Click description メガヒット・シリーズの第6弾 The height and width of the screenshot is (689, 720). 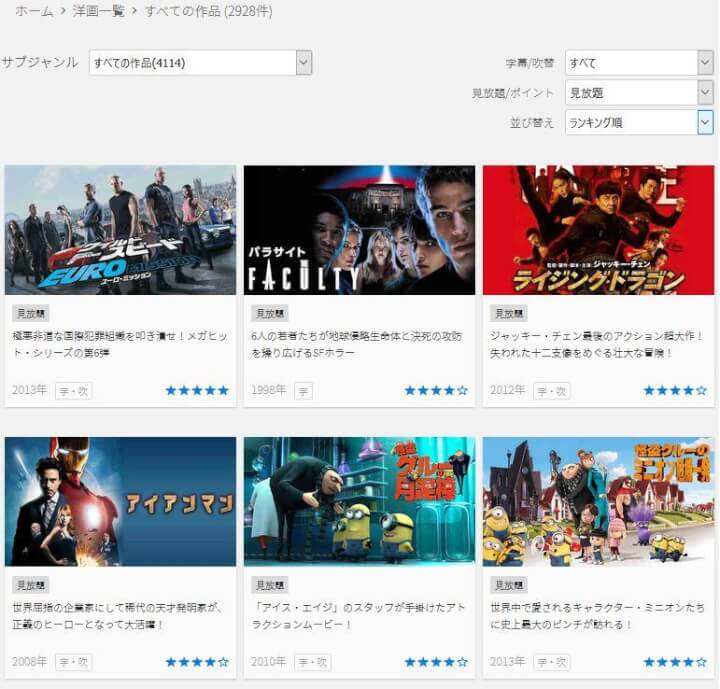[x=120, y=344]
